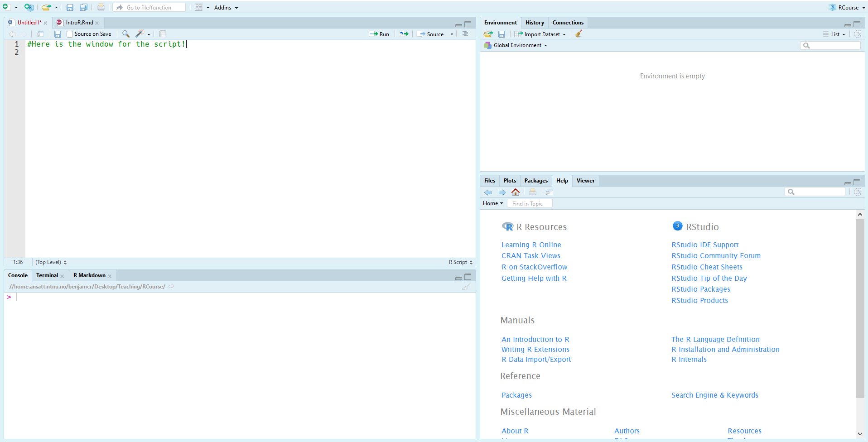Open the Files tab
Image resolution: width=868 pixels, height=442 pixels.
[490, 181]
